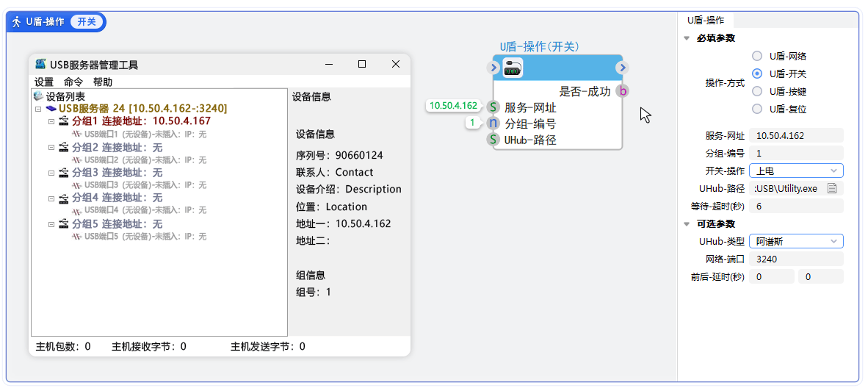Select the U盾-复位 radio option
This screenshot has height=391, width=868.
[757, 109]
